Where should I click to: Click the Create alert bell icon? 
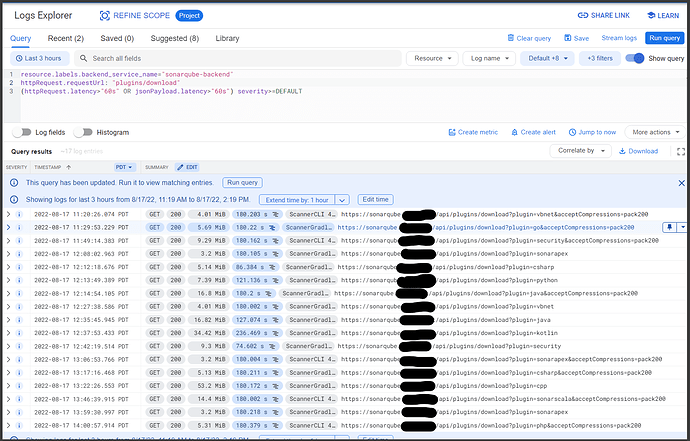[514, 132]
